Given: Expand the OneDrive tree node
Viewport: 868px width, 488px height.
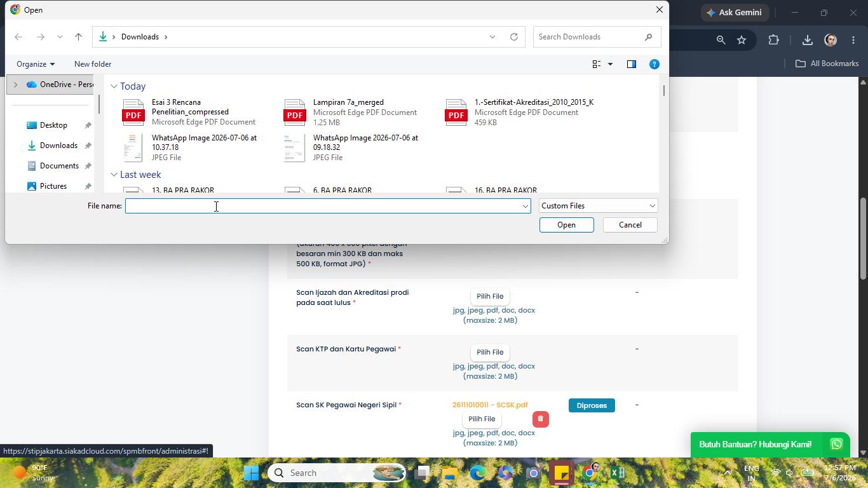Looking at the screenshot, I should 15,85.
